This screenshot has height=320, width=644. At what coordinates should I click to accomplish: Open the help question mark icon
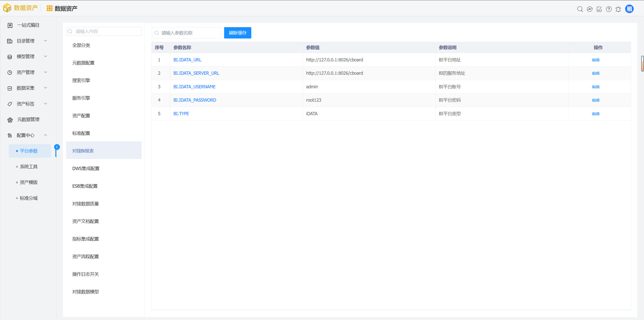point(609,9)
